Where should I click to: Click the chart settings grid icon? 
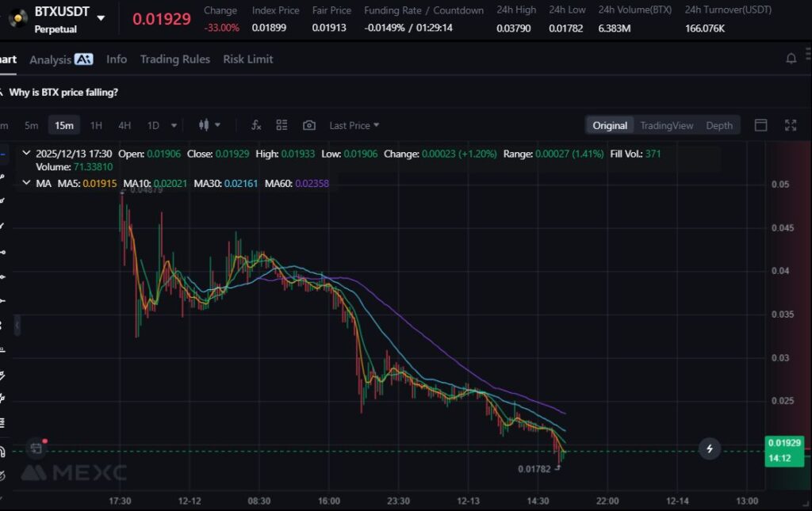pyautogui.click(x=282, y=125)
